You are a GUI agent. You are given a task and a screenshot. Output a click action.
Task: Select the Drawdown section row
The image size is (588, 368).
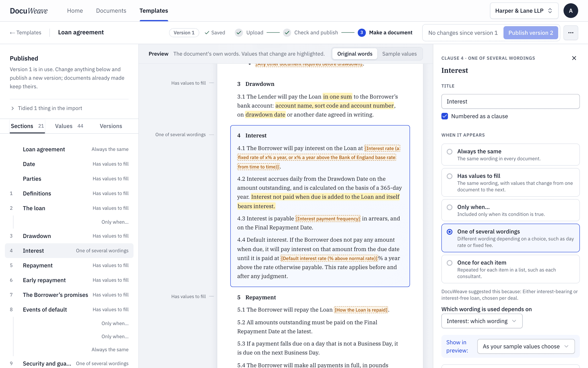click(x=69, y=236)
